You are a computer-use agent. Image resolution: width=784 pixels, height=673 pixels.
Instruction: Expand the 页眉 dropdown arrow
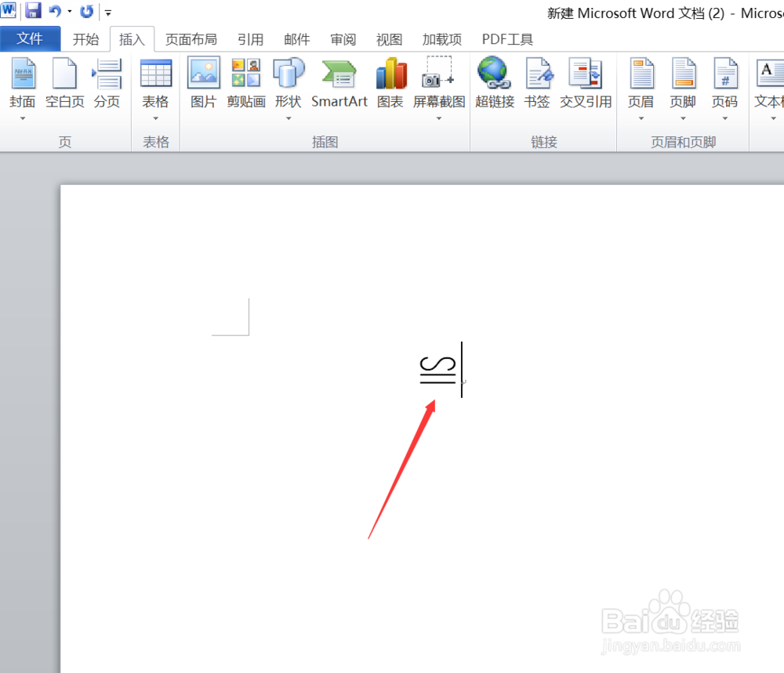[x=641, y=118]
